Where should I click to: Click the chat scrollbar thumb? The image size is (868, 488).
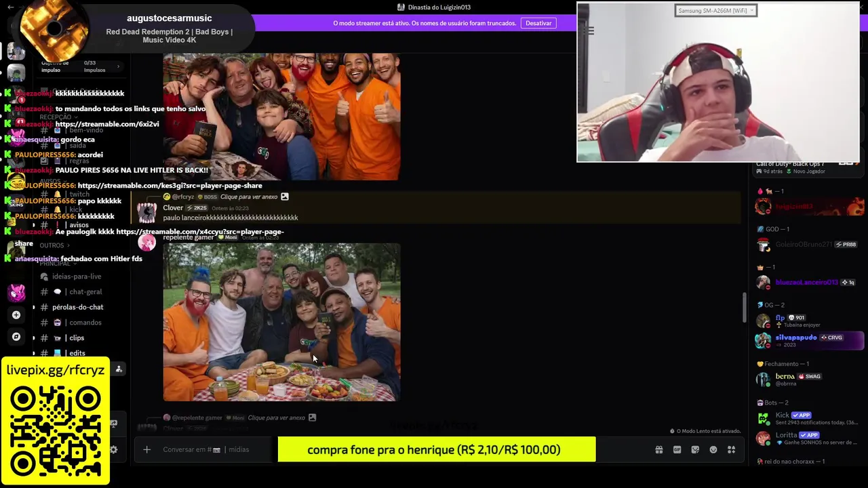point(744,308)
